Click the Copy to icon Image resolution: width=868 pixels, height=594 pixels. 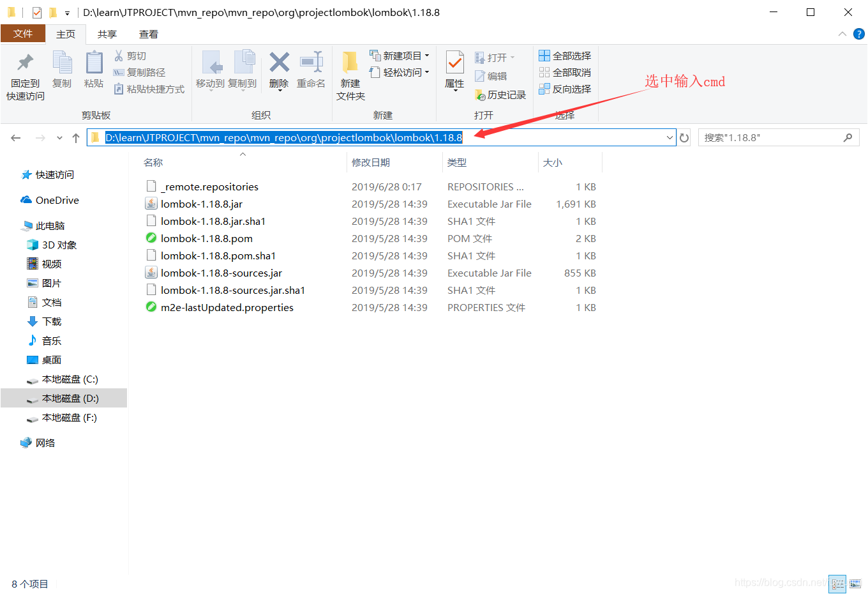pyautogui.click(x=244, y=63)
